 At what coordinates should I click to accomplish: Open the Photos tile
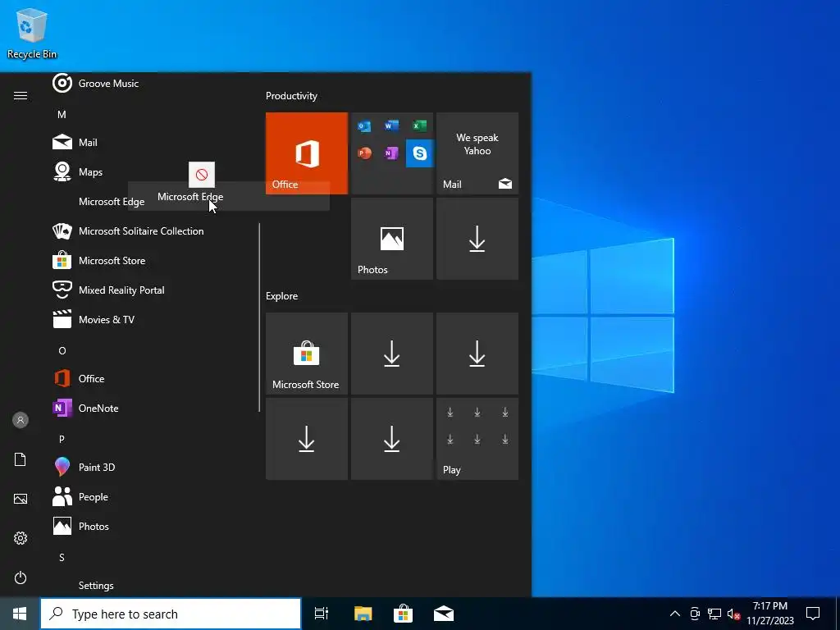tap(392, 239)
